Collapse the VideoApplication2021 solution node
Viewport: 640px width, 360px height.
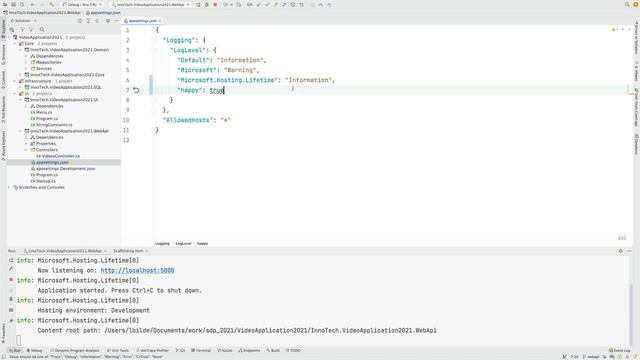pyautogui.click(x=9, y=37)
